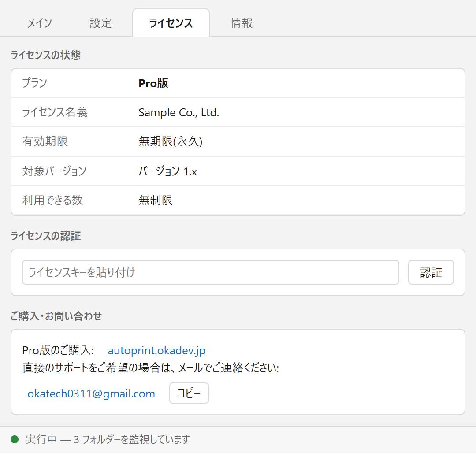Click the 認証 button
This screenshot has width=476, height=453.
[x=431, y=272]
